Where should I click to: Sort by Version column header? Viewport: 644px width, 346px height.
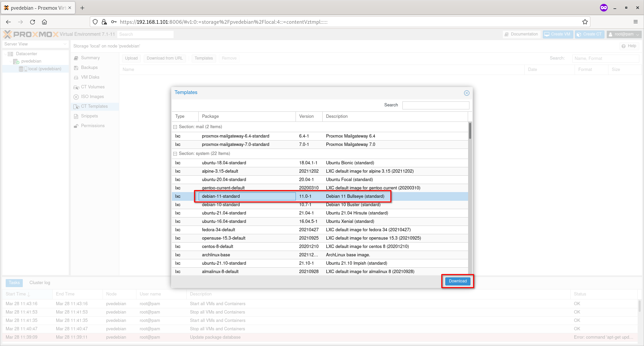click(309, 116)
